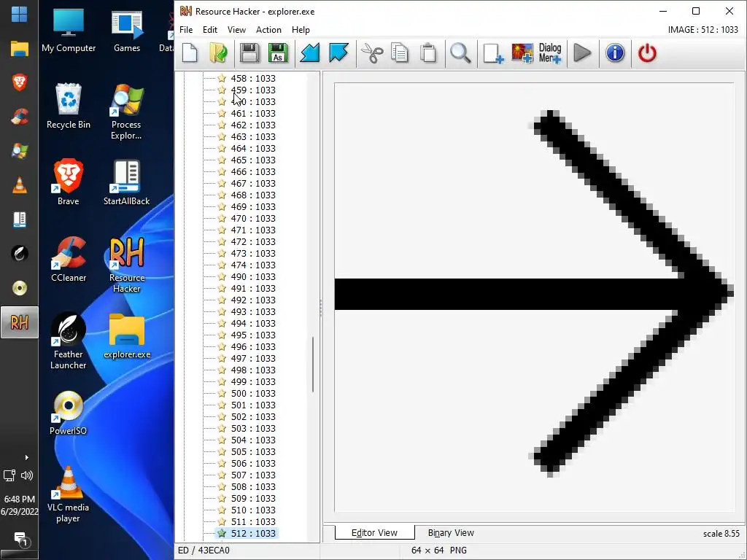Open the Games desktop icon
The width and height of the screenshot is (747, 560).
[x=127, y=31]
